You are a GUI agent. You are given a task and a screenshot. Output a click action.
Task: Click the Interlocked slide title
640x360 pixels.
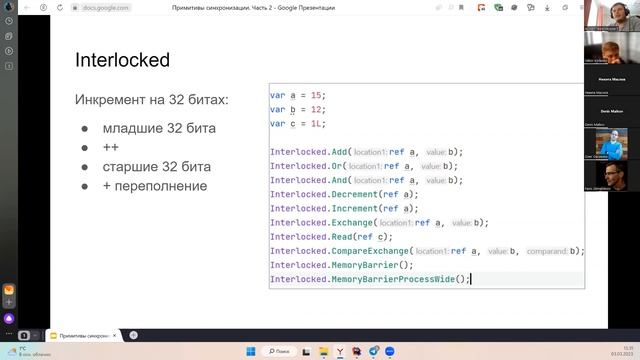tap(122, 60)
